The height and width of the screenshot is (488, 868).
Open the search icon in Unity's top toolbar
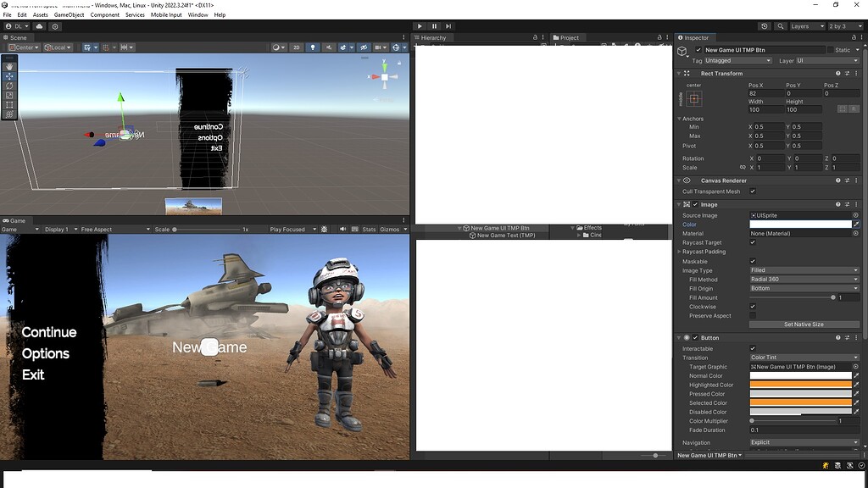tap(781, 26)
